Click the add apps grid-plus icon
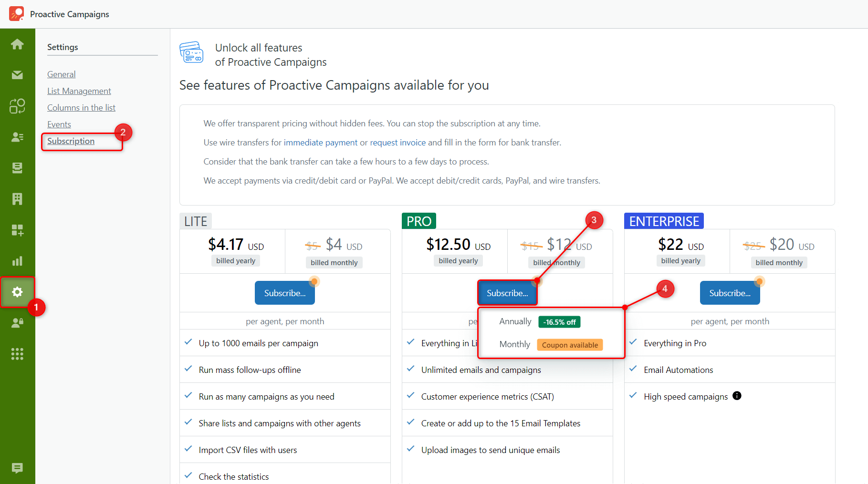The image size is (868, 484). pyautogui.click(x=17, y=230)
